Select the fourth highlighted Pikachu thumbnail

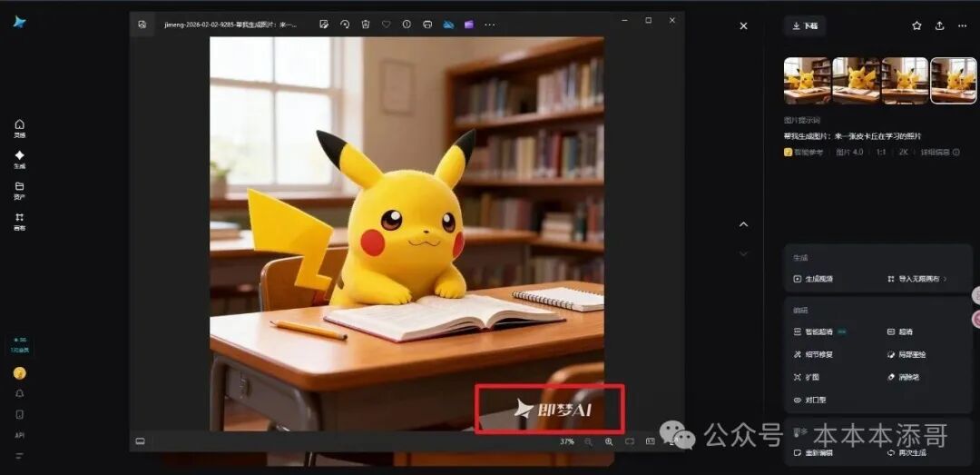pyautogui.click(x=953, y=80)
